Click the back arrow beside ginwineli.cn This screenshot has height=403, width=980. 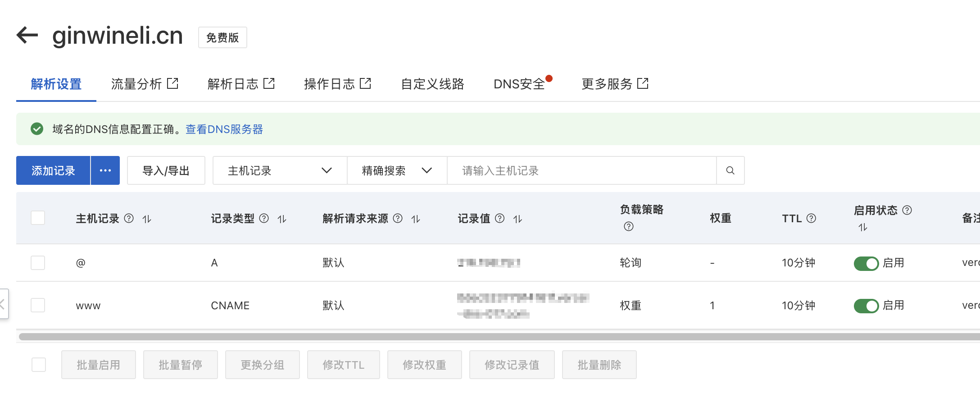tap(27, 35)
